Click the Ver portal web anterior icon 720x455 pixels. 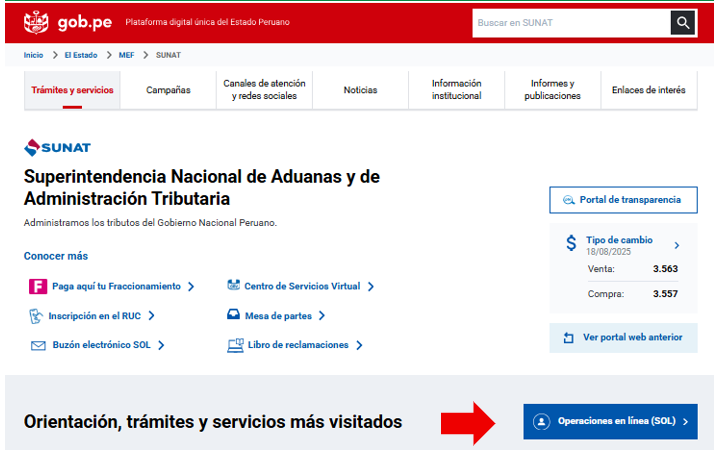click(568, 338)
